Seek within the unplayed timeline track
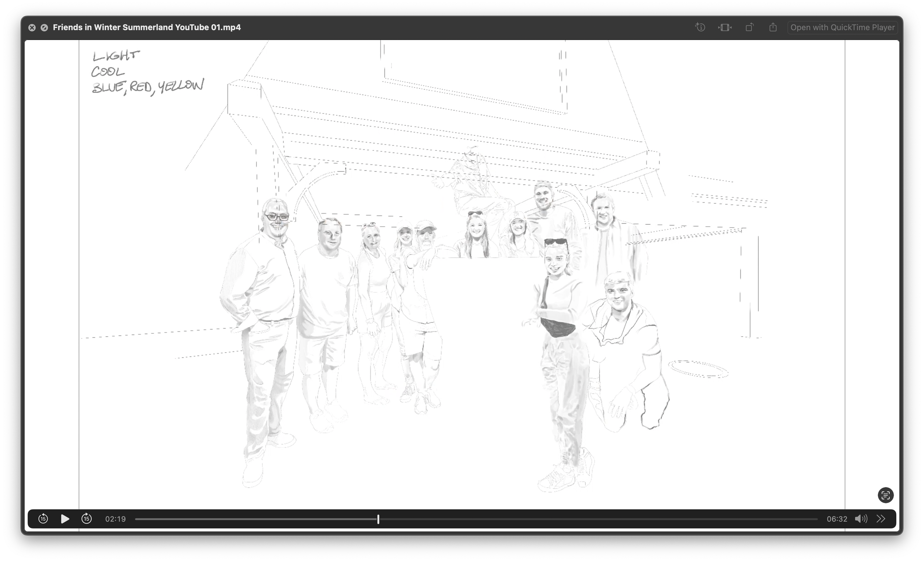Screen dimensions: 924x561 point(600,519)
